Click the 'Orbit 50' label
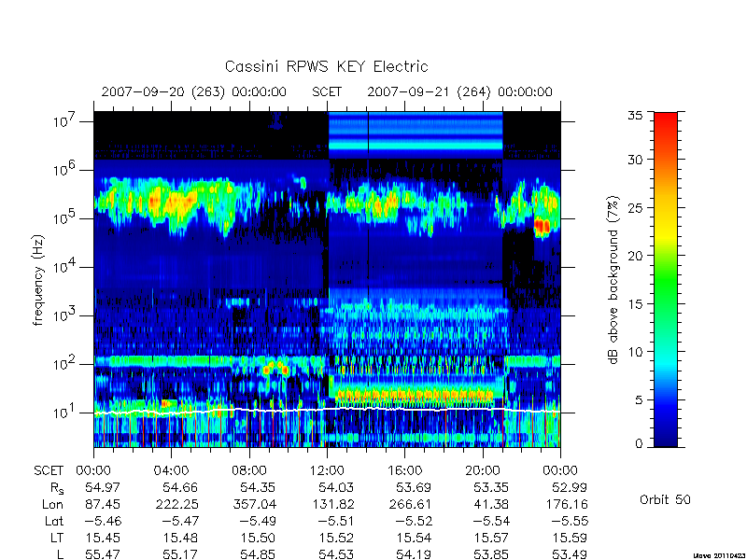This screenshot has height=560, width=747. [665, 499]
